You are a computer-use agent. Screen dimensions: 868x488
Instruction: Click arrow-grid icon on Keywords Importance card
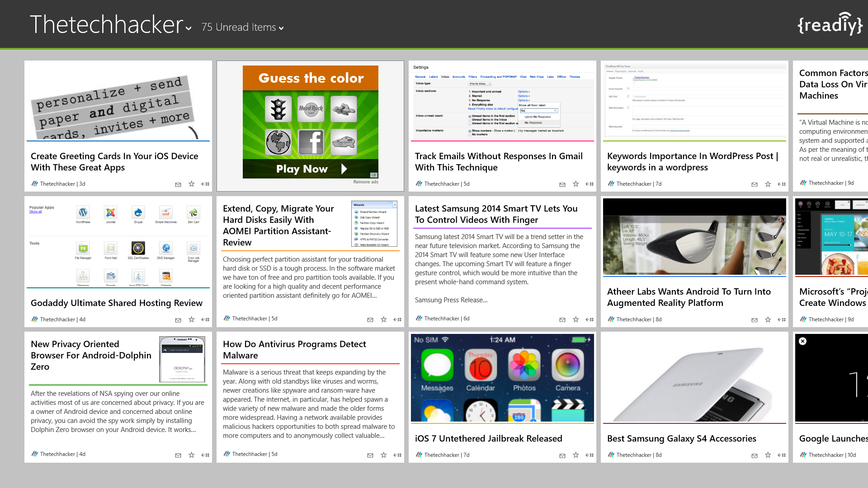coord(782,184)
